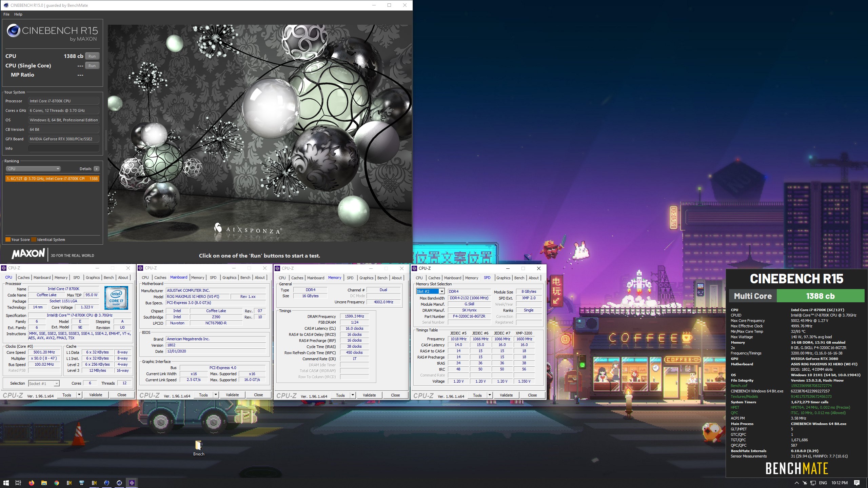This screenshot has width=868, height=488.
Task: Select Graphics tab in the Memory CPU-Z window
Action: pyautogui.click(x=366, y=278)
